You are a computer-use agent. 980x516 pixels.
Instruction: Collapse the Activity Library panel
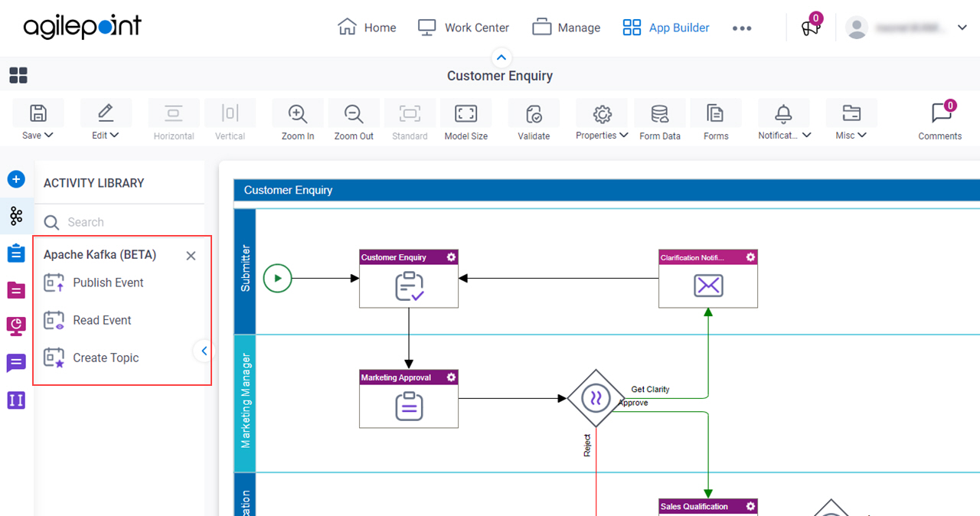[x=204, y=351]
